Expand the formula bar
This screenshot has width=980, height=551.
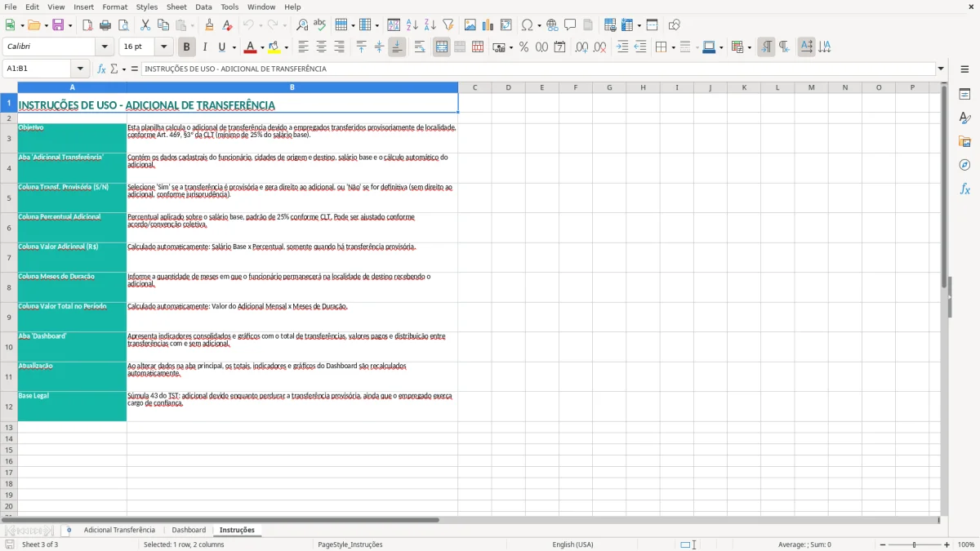941,69
